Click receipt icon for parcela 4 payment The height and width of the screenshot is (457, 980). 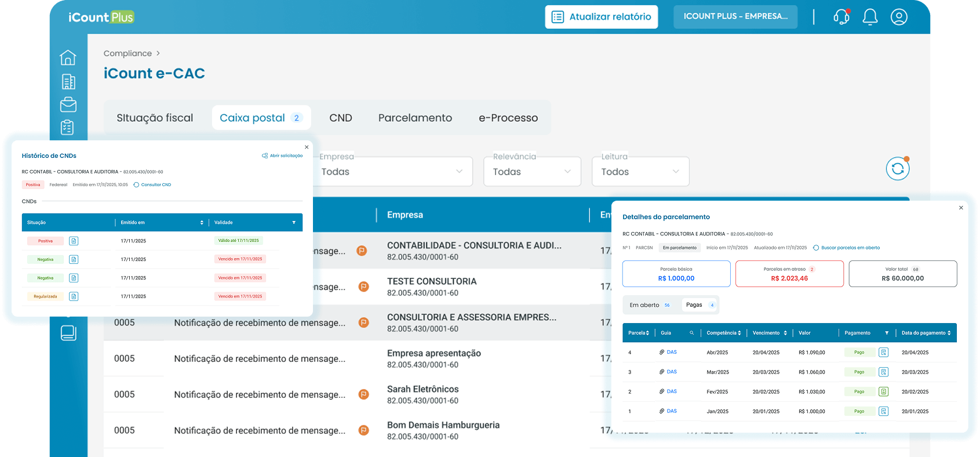[x=883, y=352]
